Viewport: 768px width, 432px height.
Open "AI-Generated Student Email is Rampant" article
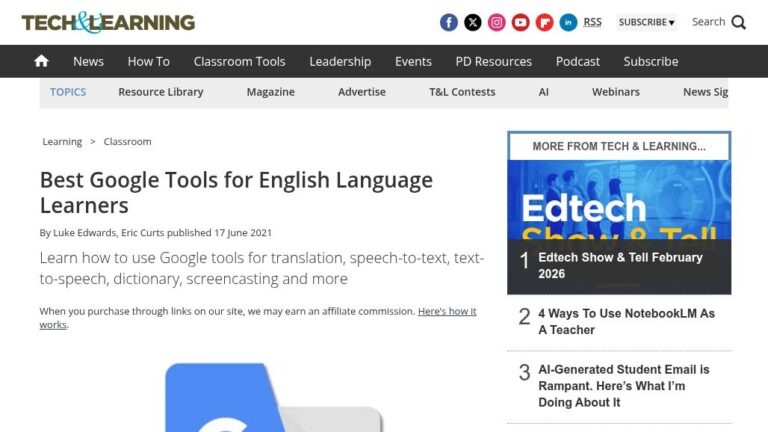[x=624, y=386]
